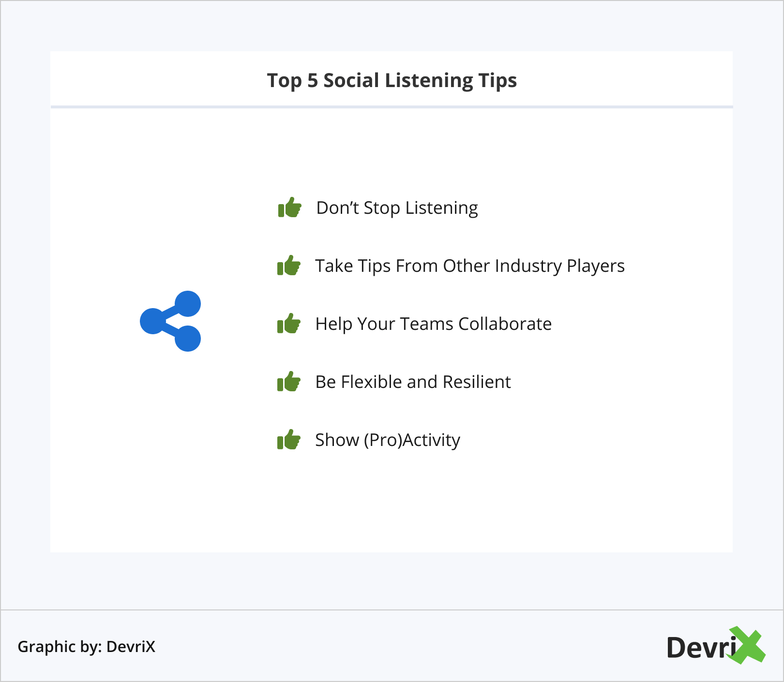Click thumbs-up beside Take Tips From Other Industry Players
This screenshot has width=784, height=682.
289,266
